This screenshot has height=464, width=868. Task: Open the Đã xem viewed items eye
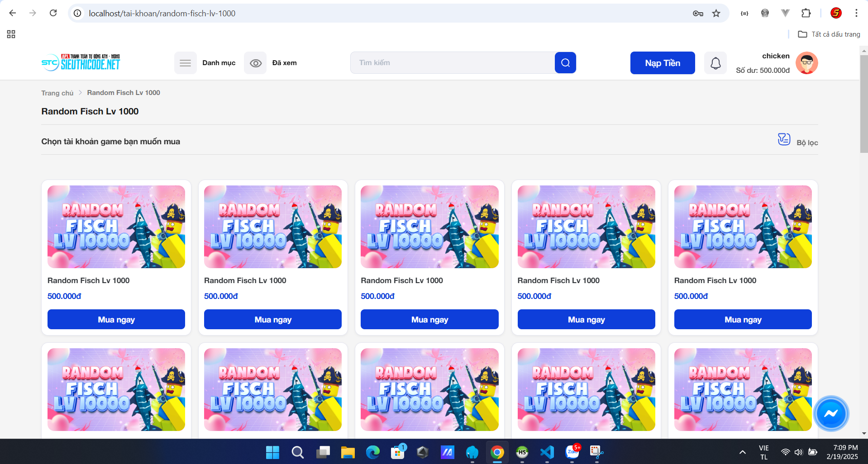(256, 63)
